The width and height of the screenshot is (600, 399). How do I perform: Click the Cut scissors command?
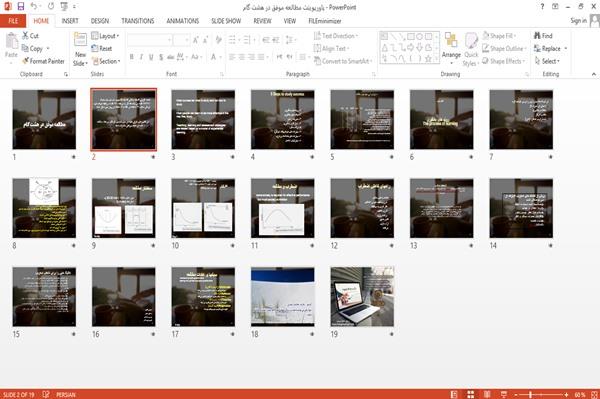point(30,36)
